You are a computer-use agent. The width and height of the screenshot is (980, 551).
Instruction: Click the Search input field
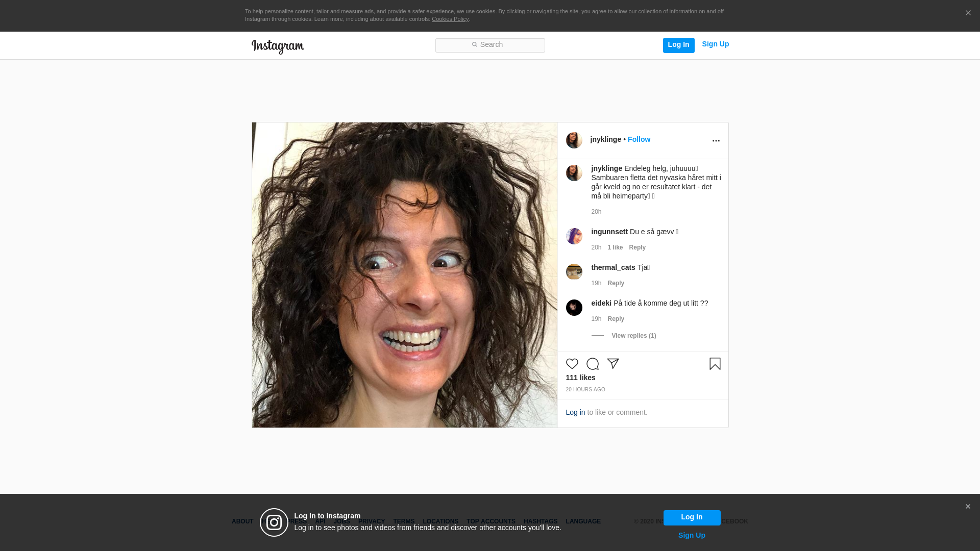(x=490, y=45)
